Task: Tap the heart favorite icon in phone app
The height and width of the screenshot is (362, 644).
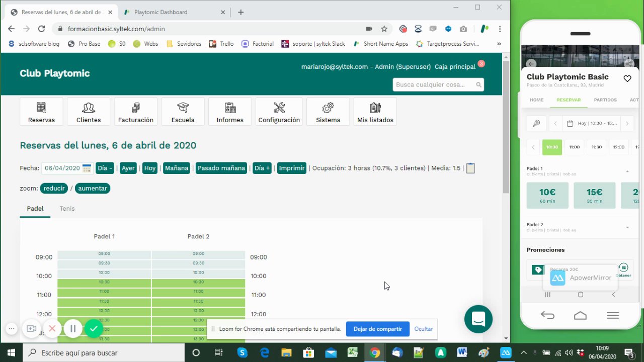Action: pos(627,78)
